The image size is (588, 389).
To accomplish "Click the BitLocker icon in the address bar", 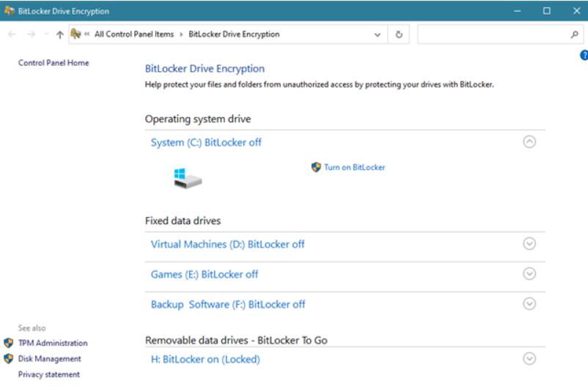I will [76, 34].
